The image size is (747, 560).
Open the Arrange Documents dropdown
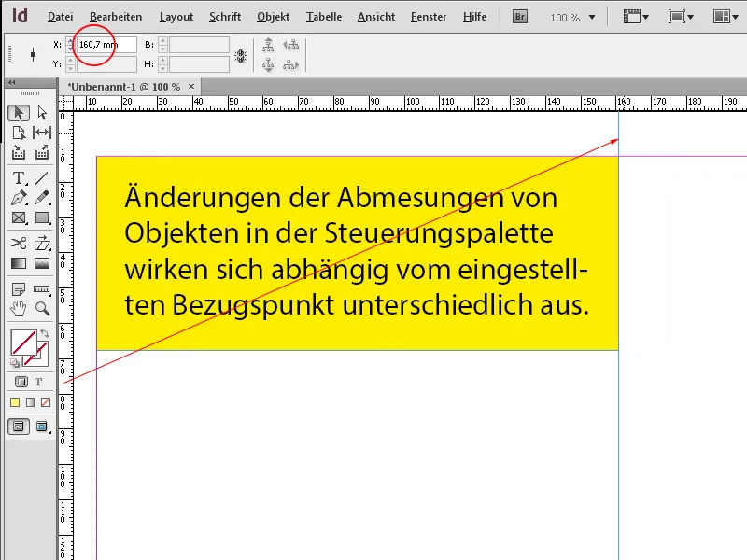[x=726, y=17]
